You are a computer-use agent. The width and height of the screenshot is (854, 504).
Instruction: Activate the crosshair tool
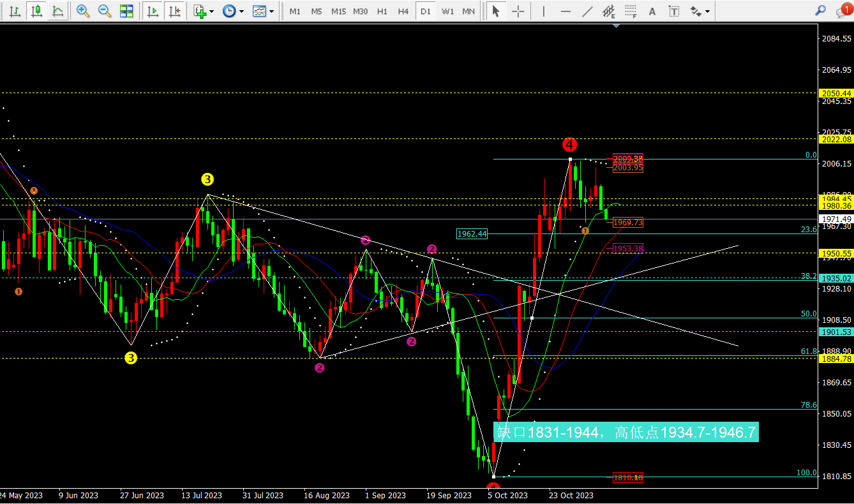click(518, 11)
